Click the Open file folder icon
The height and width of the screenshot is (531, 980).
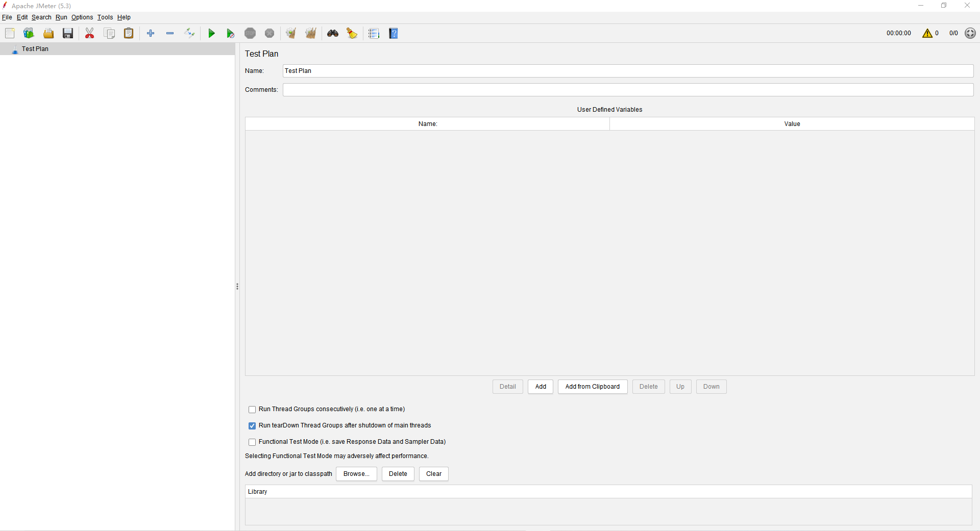coord(48,33)
